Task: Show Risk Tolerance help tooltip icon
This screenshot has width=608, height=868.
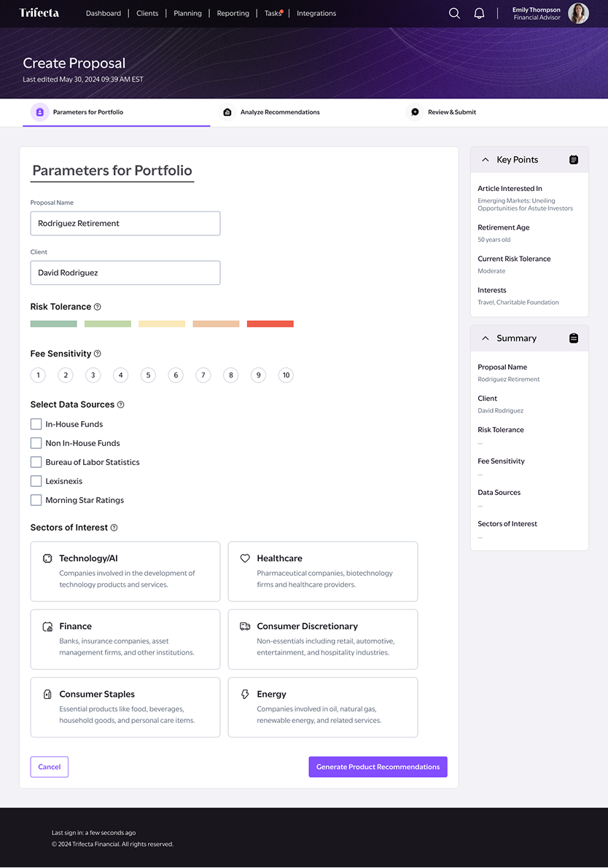Action: (98, 307)
